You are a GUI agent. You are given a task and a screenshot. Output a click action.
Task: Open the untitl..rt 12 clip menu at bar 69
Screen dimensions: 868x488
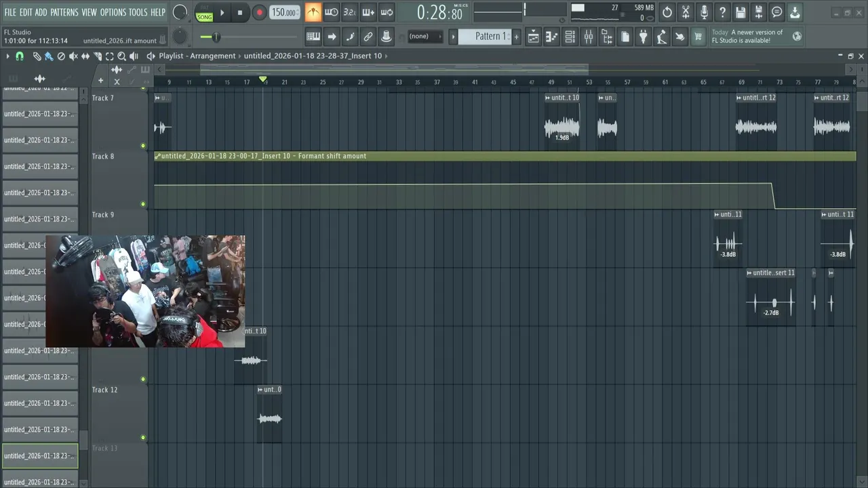pyautogui.click(x=739, y=98)
